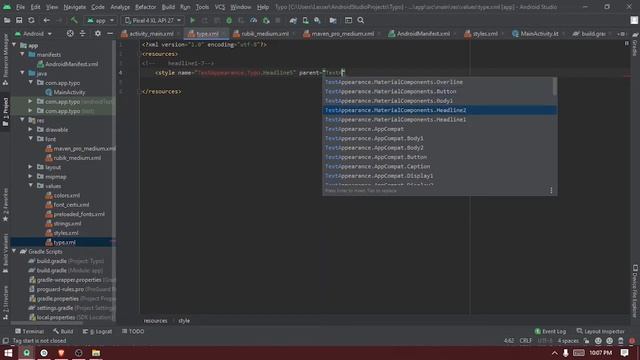Screen dimensions: 640x360
Task: Click the Profile app icon
Action: 253,20
